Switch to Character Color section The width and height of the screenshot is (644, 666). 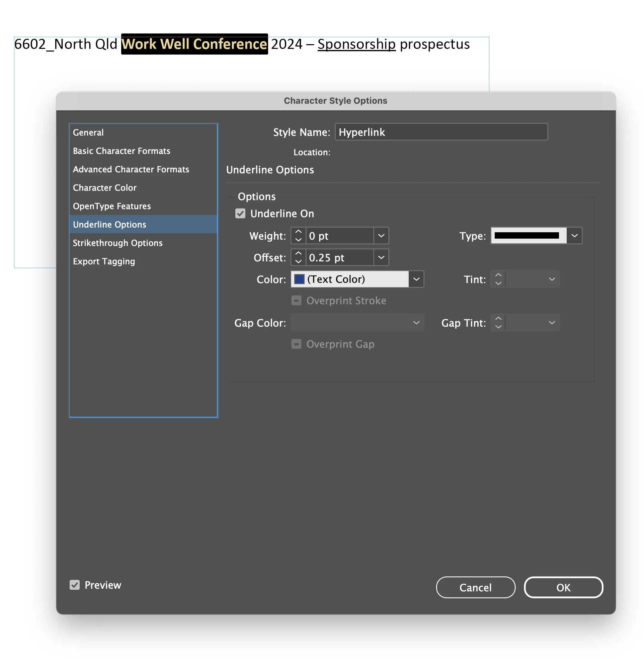(105, 187)
